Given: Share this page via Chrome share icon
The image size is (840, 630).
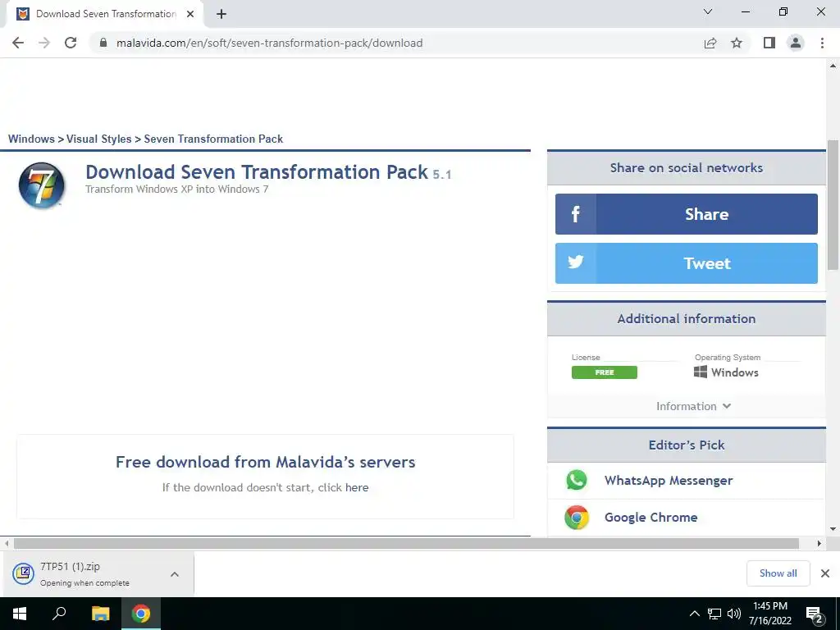Looking at the screenshot, I should [x=710, y=43].
